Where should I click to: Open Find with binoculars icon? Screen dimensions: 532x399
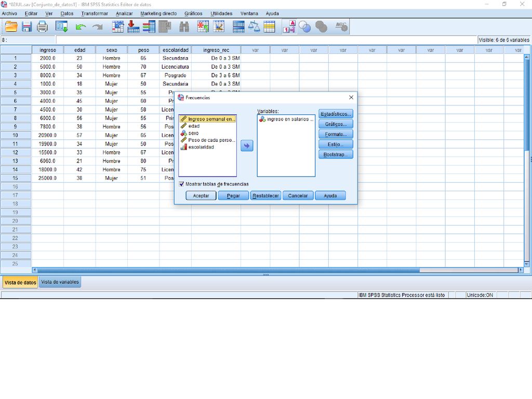(184, 26)
